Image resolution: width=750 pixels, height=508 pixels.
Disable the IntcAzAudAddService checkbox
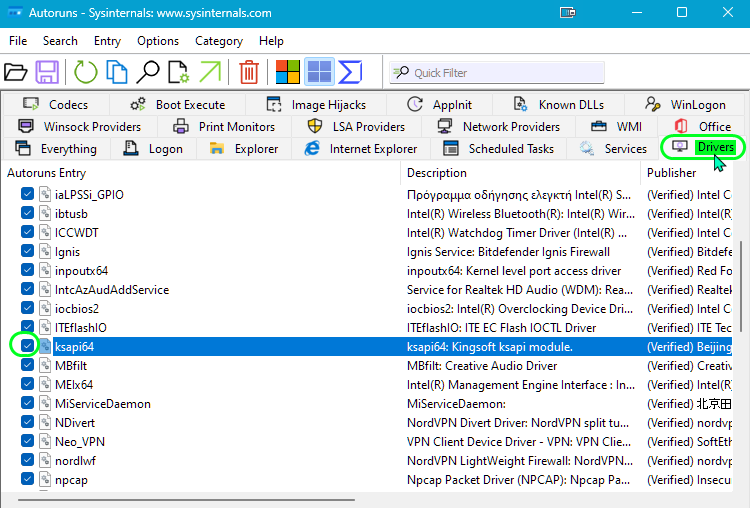27,288
